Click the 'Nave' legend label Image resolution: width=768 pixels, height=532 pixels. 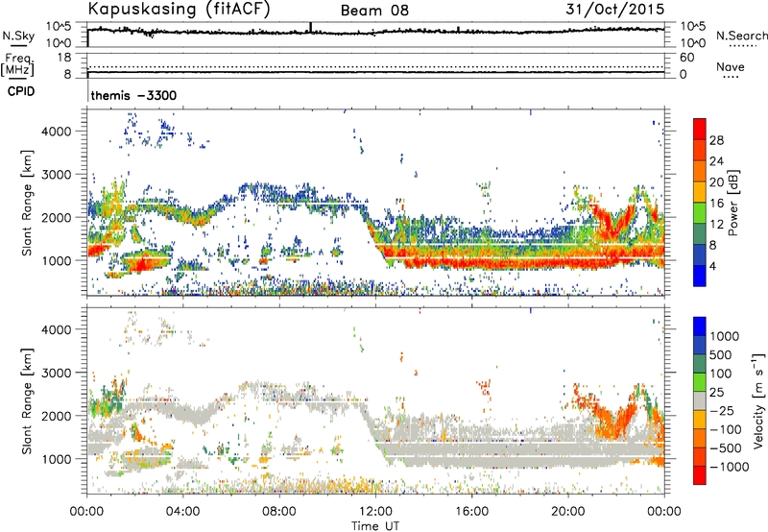[x=730, y=66]
